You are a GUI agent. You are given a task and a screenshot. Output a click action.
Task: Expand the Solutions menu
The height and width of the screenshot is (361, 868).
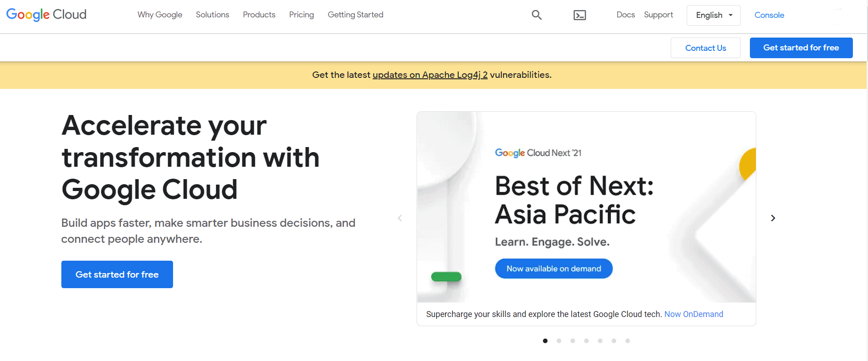pos(212,15)
